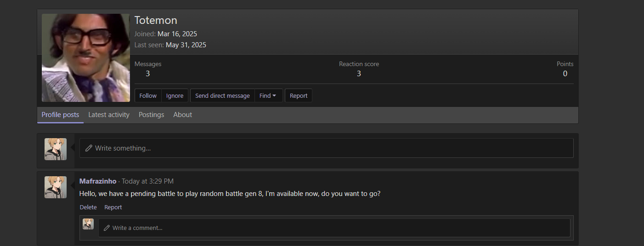Click the pencil icon in Write something box
The width and height of the screenshot is (644, 246).
[89, 148]
